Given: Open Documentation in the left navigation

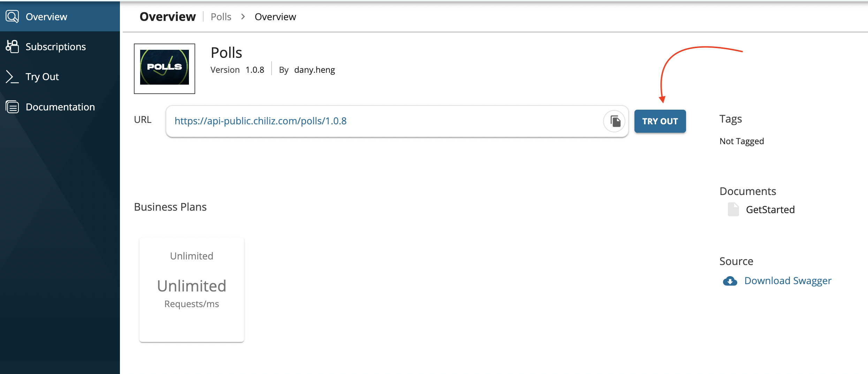Looking at the screenshot, I should pos(60,107).
